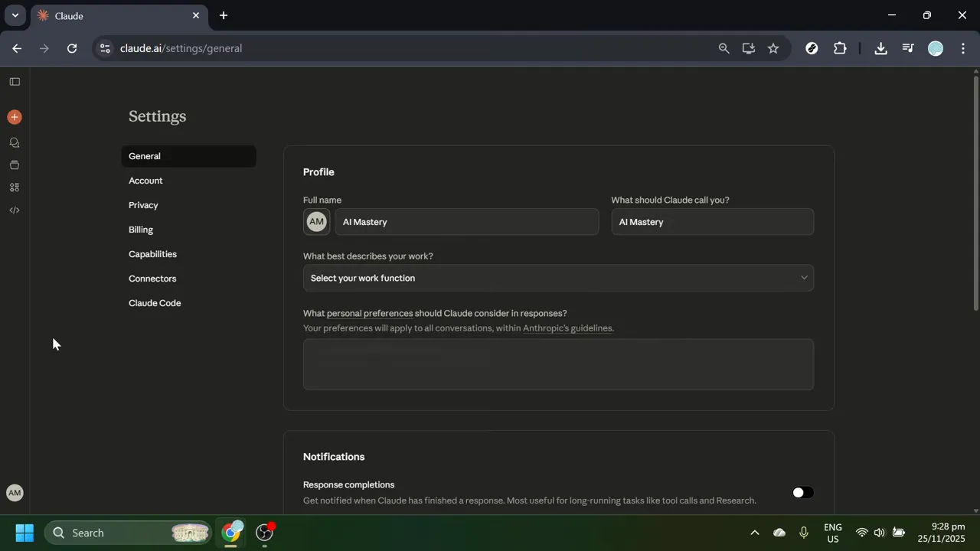Image resolution: width=980 pixels, height=551 pixels.
Task: Open the zoom magnifier icon in address bar
Action: click(724, 48)
